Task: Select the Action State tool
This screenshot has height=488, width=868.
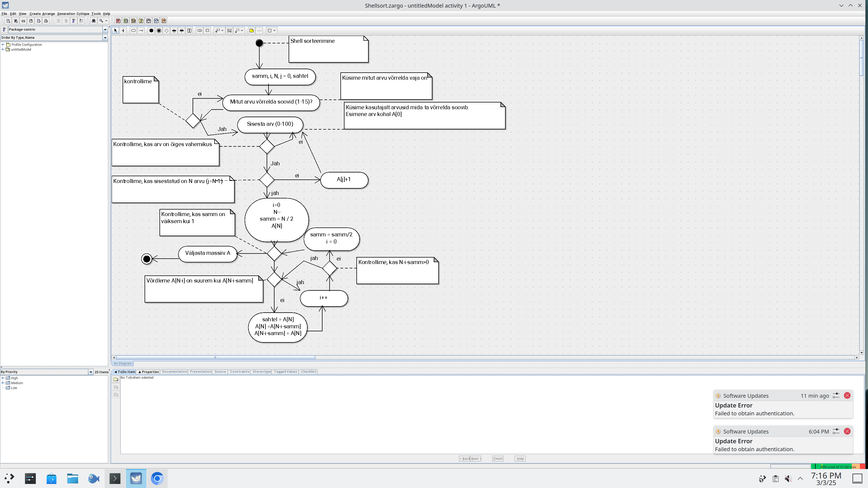Action: (x=133, y=31)
